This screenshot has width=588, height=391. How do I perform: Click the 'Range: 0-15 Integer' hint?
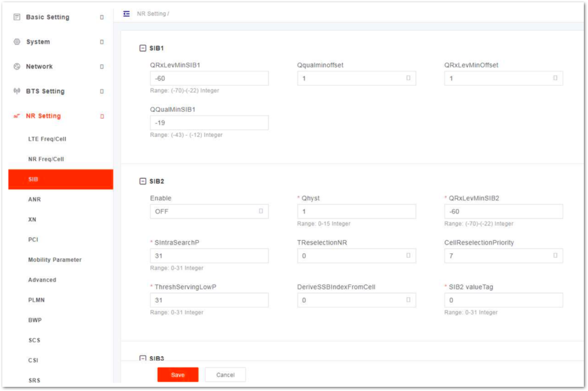[324, 224]
